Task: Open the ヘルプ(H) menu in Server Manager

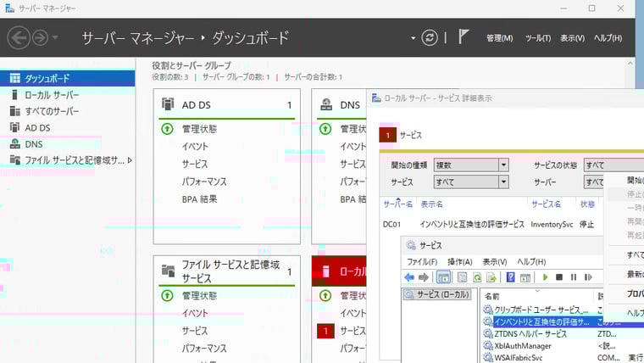Action: pos(608,38)
